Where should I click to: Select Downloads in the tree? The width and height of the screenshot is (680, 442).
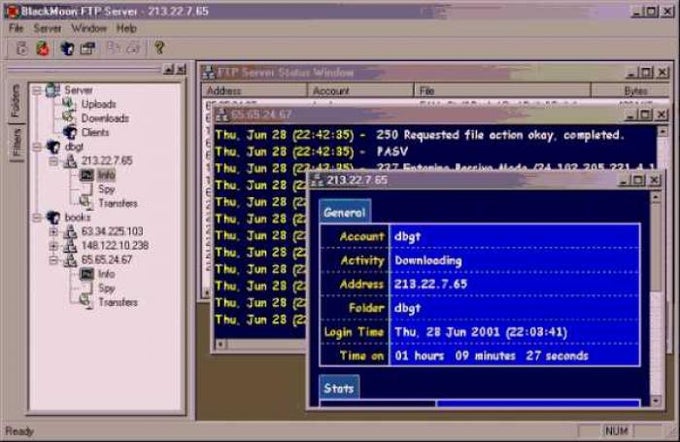click(x=105, y=118)
